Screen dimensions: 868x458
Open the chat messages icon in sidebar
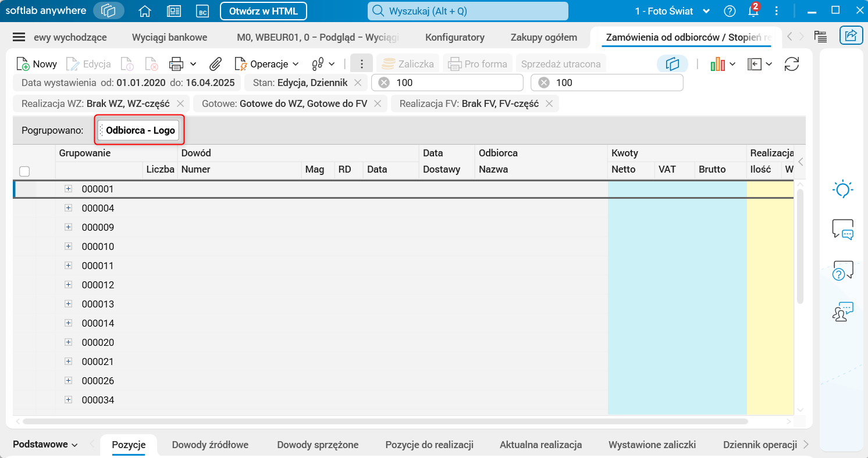(843, 230)
